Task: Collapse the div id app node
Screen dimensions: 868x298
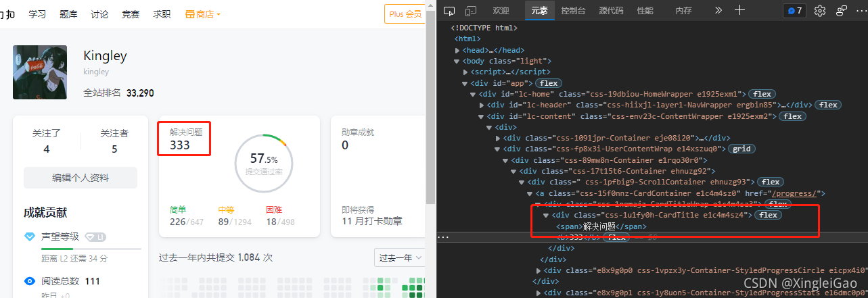Action: click(x=465, y=83)
